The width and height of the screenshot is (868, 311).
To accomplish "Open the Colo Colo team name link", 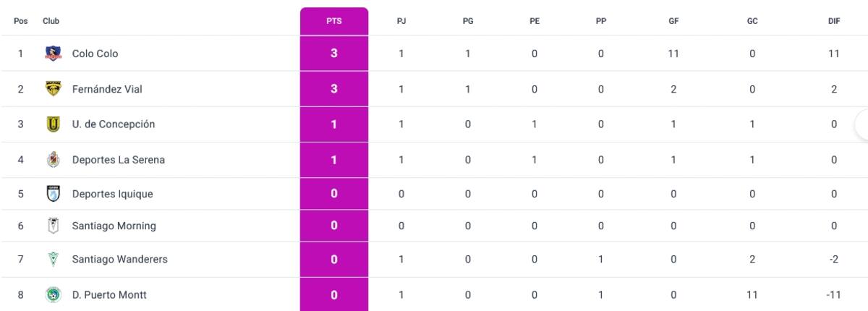I will pos(95,54).
